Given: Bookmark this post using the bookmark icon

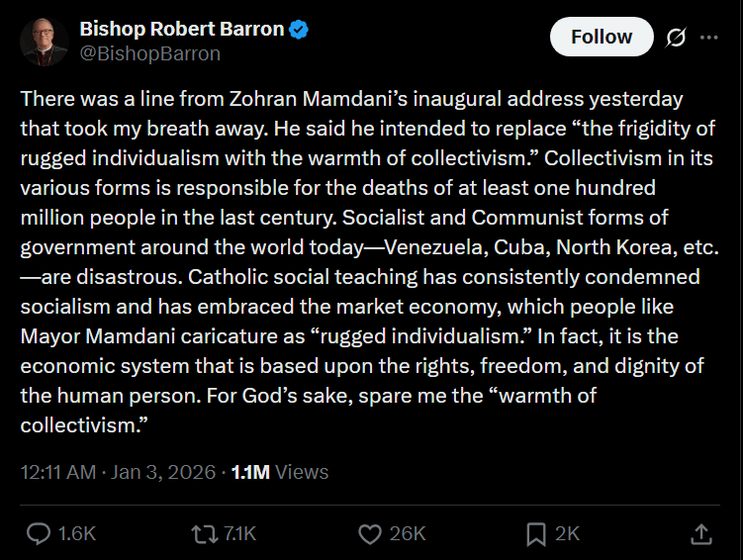Looking at the screenshot, I should pyautogui.click(x=536, y=534).
